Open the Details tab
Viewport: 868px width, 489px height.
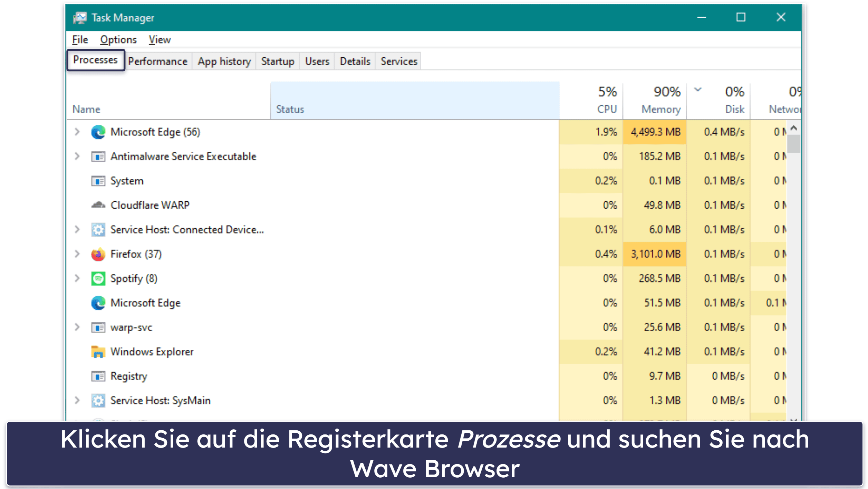355,61
